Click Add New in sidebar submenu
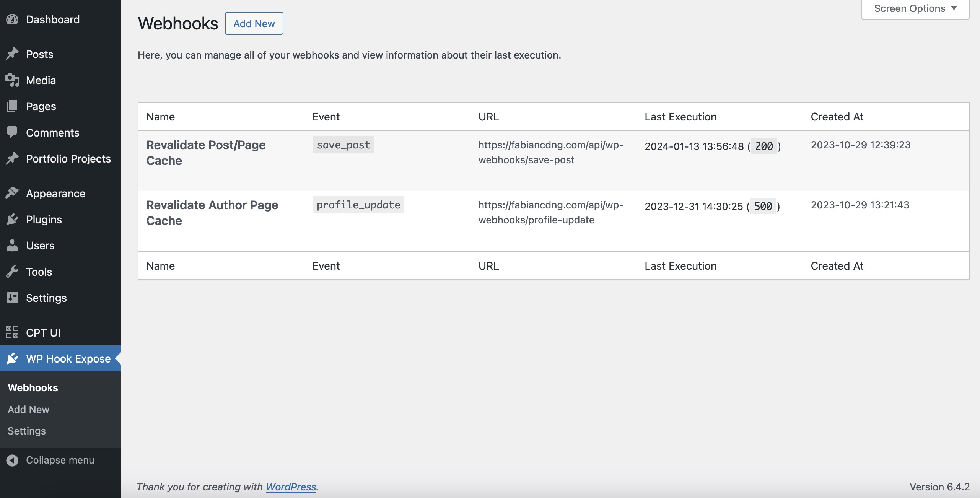 click(x=28, y=409)
